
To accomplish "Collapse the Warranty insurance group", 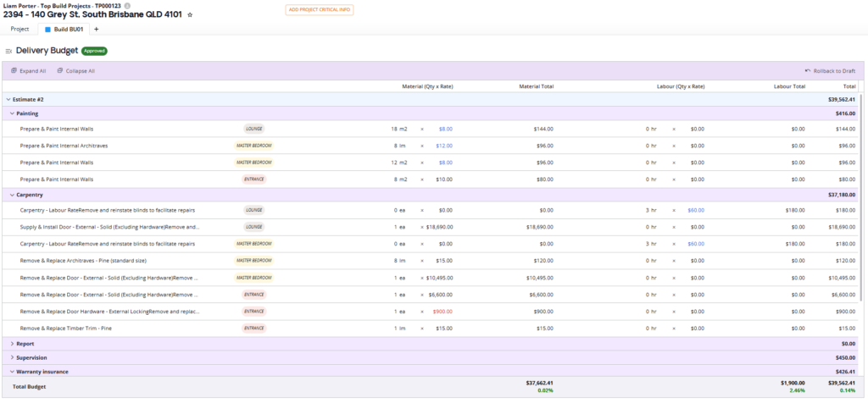I will (12, 371).
